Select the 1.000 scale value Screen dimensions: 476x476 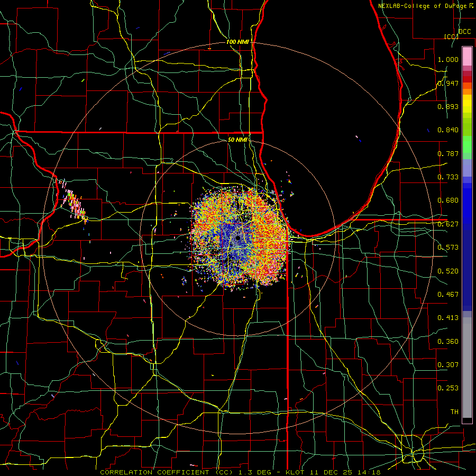tap(448, 59)
